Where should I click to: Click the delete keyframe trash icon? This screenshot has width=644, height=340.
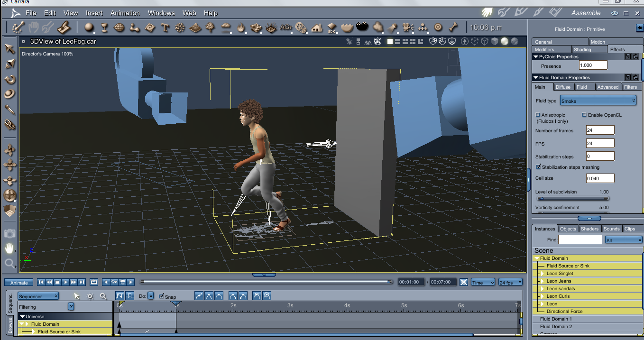122,282
